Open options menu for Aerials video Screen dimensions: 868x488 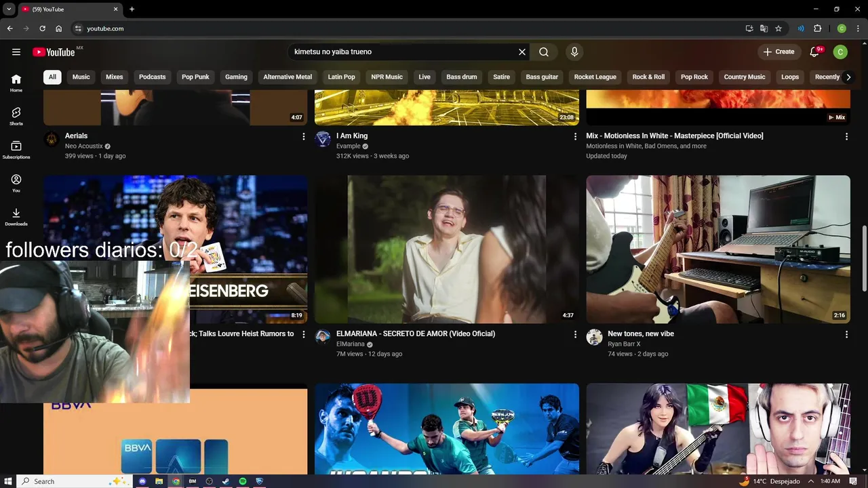tap(303, 136)
